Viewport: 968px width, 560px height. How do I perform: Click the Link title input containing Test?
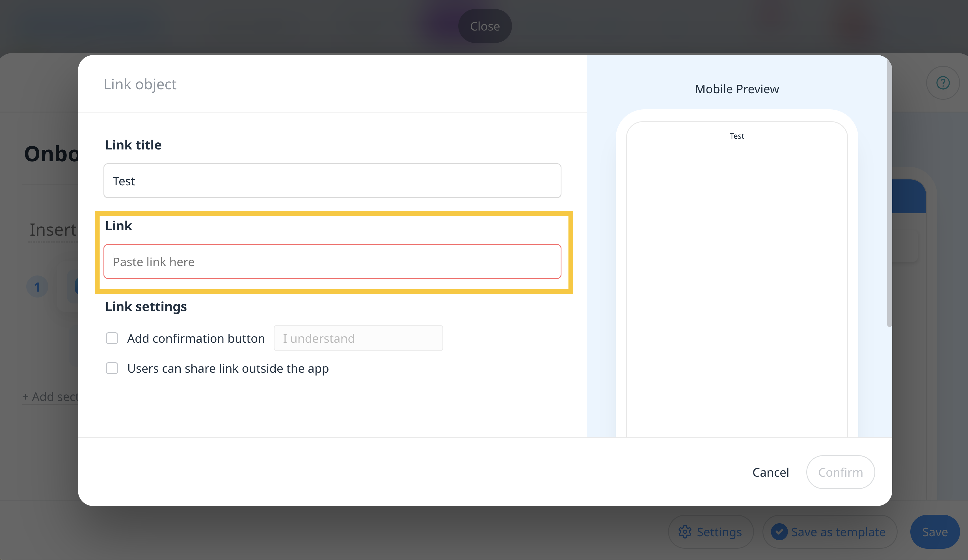tap(332, 181)
